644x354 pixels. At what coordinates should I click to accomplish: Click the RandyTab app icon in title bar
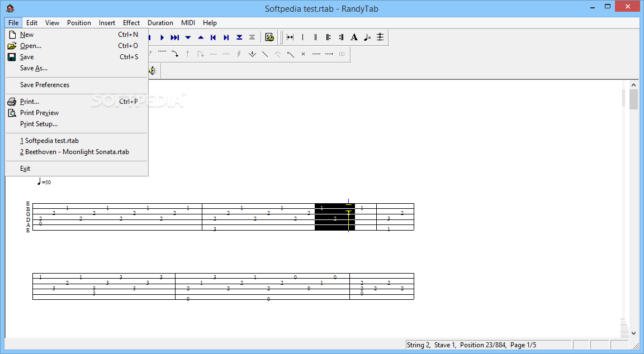pyautogui.click(x=10, y=8)
